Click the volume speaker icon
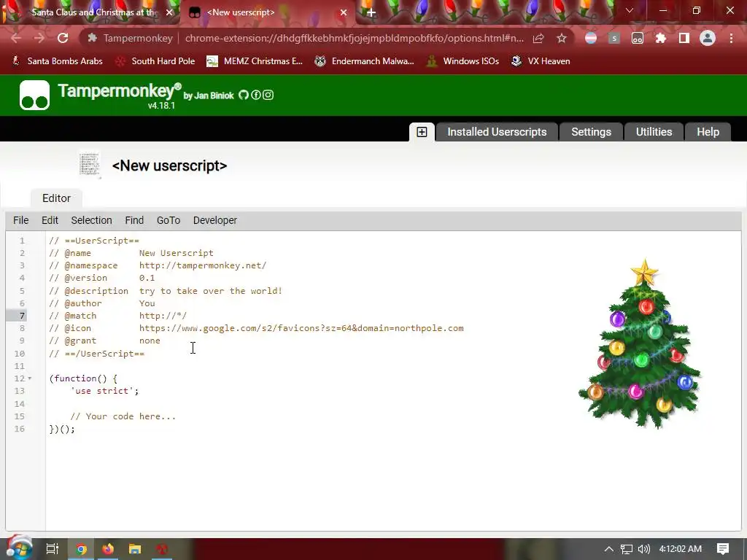The width and height of the screenshot is (747, 560). point(643,549)
